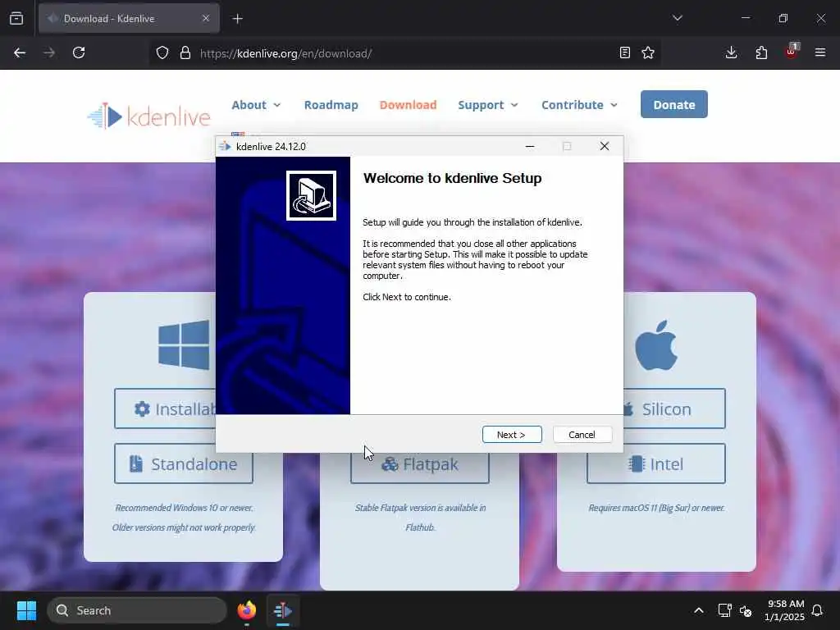The width and height of the screenshot is (840, 630).
Task: Open Firefox application menu
Action: pos(820,52)
